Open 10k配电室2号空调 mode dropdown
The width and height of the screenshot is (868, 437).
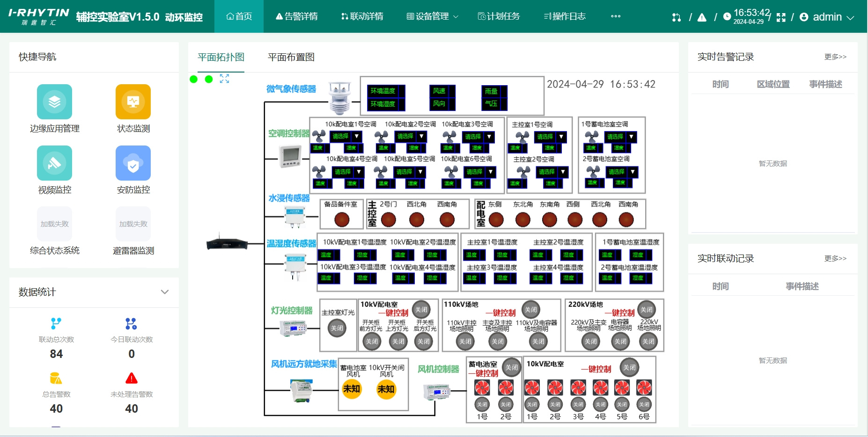tap(411, 136)
